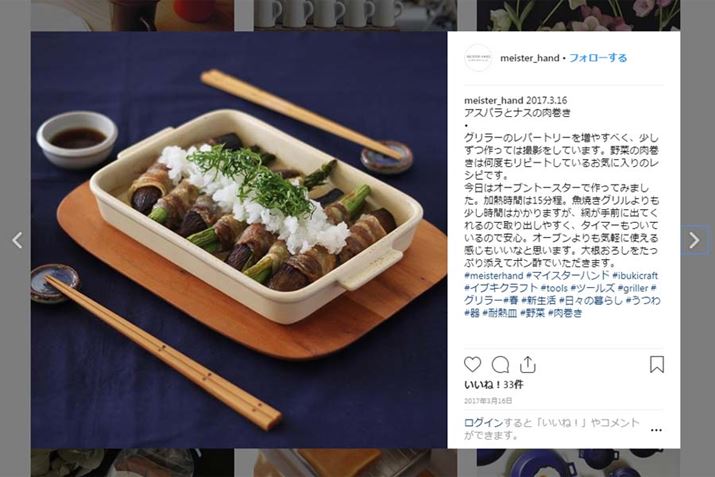Open the #griller hashtag
The height and width of the screenshot is (477, 715).
click(633, 288)
